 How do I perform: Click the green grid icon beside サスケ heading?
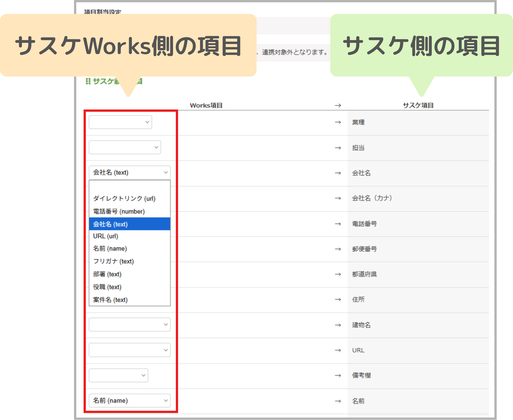[x=88, y=81]
